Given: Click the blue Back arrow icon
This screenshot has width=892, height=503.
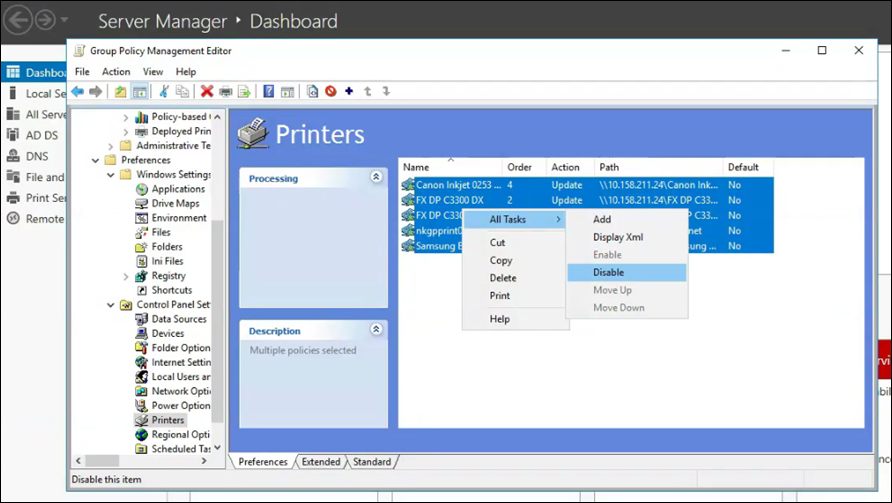Looking at the screenshot, I should (x=78, y=92).
